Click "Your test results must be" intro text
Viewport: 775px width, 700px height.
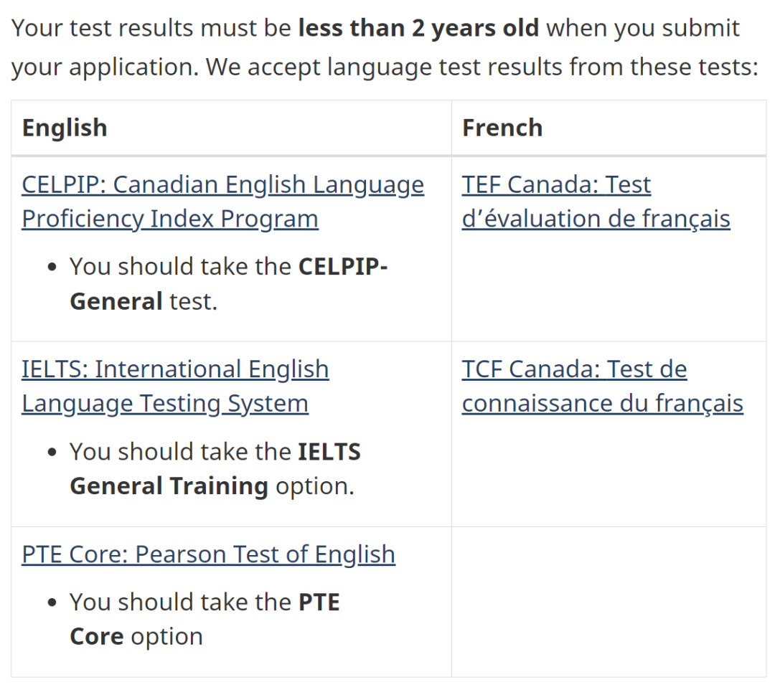152,28
